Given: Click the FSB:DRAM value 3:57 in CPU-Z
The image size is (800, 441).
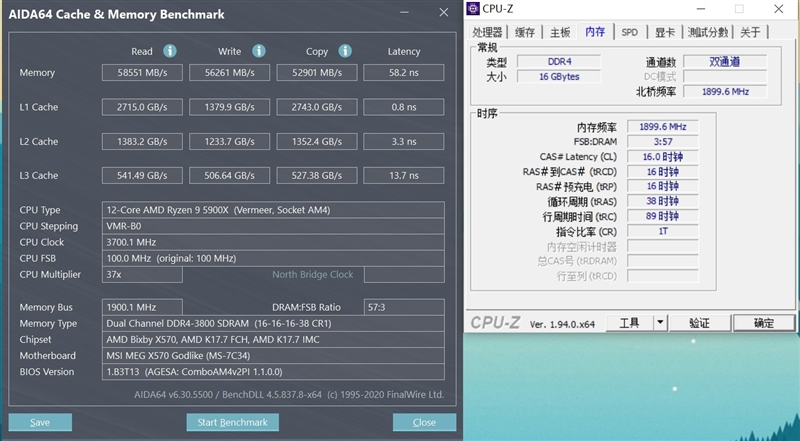Looking at the screenshot, I should [x=662, y=141].
